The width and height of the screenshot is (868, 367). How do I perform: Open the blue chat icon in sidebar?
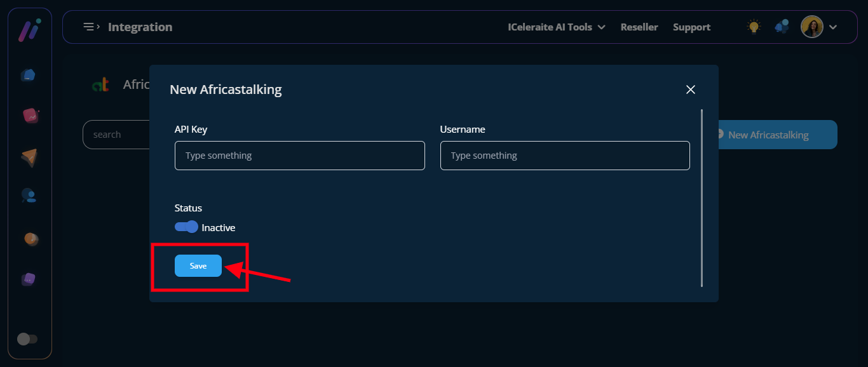pos(29,76)
